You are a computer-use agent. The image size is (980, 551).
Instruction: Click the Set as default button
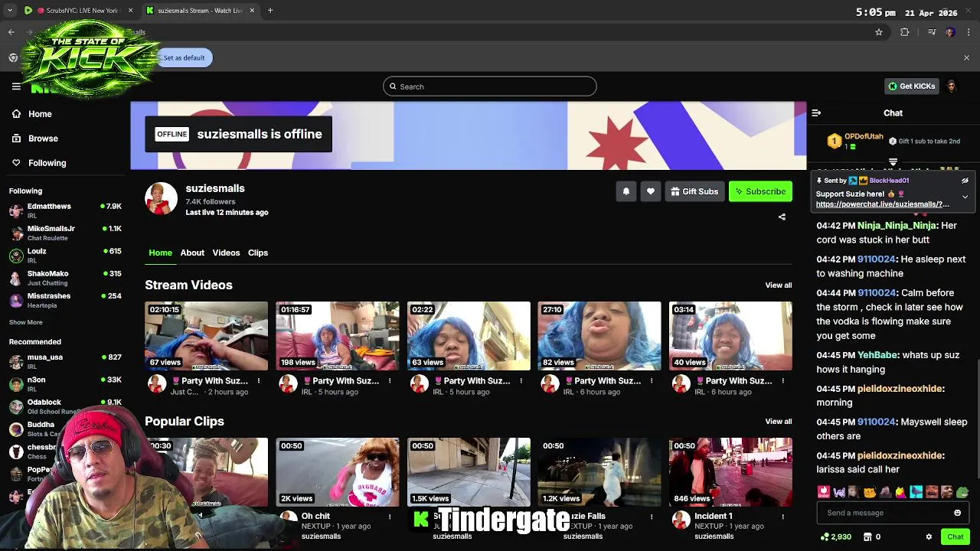tap(184, 57)
